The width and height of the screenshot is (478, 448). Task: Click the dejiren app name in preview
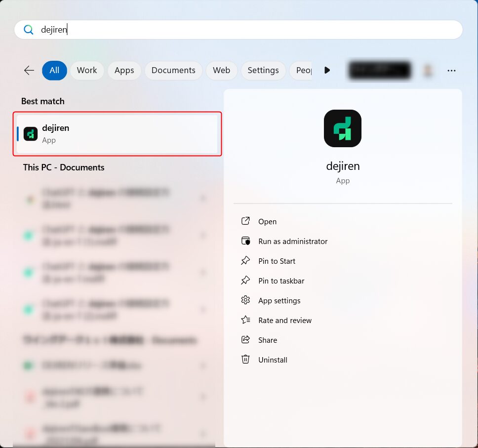coord(343,166)
